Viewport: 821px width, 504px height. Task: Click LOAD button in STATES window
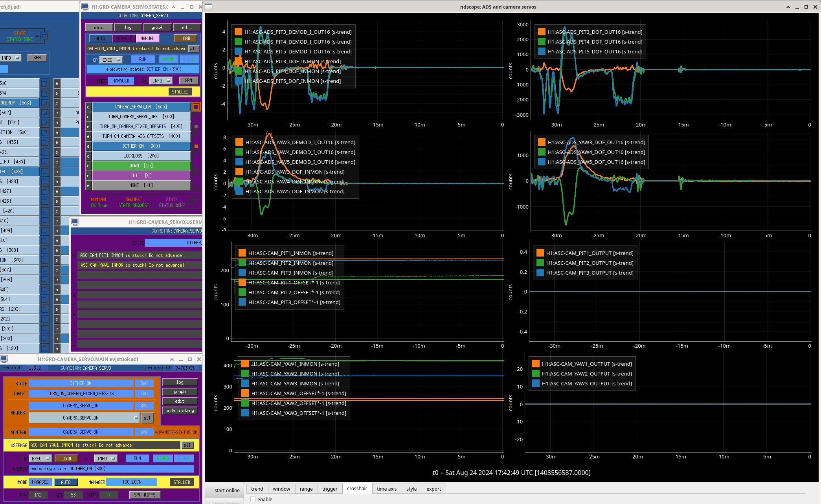tap(185, 38)
